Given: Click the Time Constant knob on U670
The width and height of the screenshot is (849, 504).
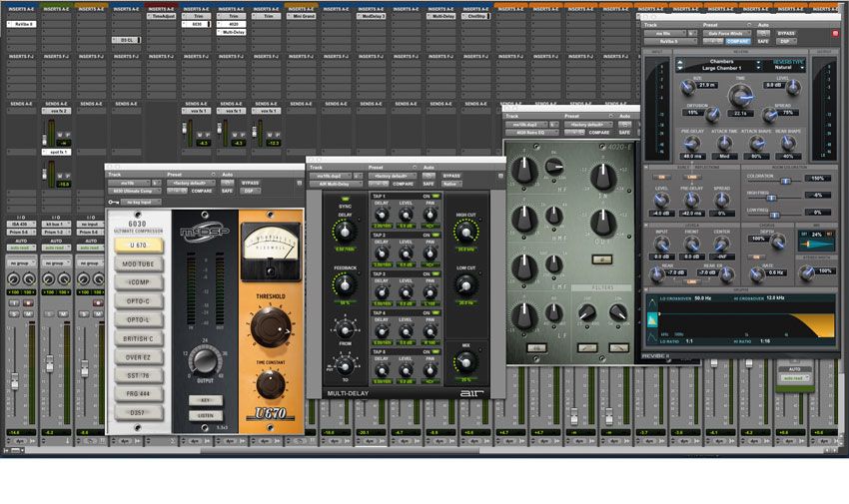Looking at the screenshot, I should [271, 384].
